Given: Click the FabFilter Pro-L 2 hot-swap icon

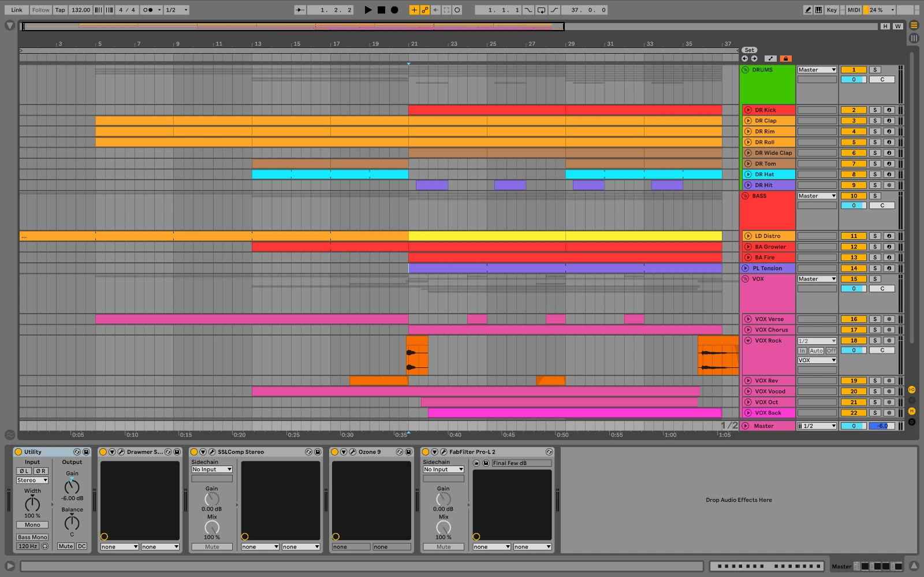Looking at the screenshot, I should click(x=549, y=452).
